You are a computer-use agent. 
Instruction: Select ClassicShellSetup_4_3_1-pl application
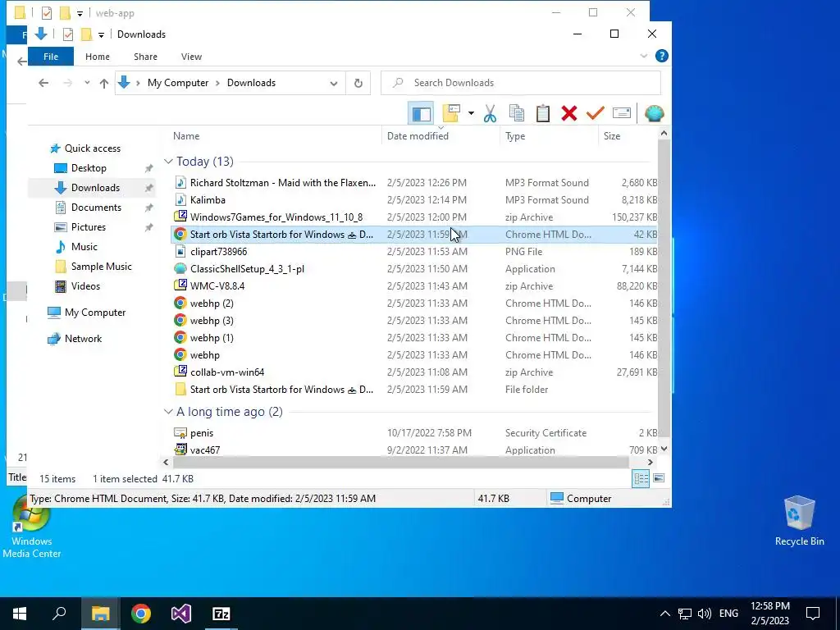click(x=414, y=269)
